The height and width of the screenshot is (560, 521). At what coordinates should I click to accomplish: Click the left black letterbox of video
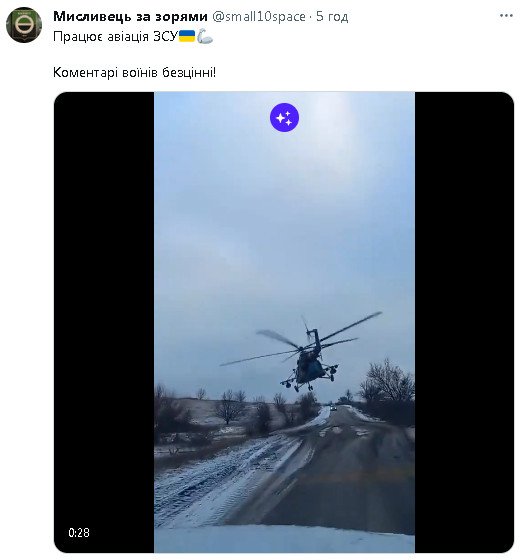(x=104, y=321)
